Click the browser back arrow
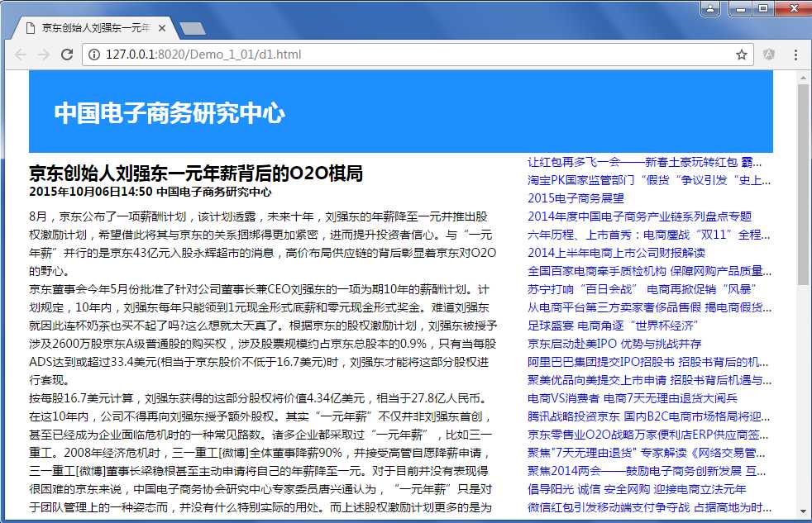Viewport: 812px width, 523px height. 20,55
